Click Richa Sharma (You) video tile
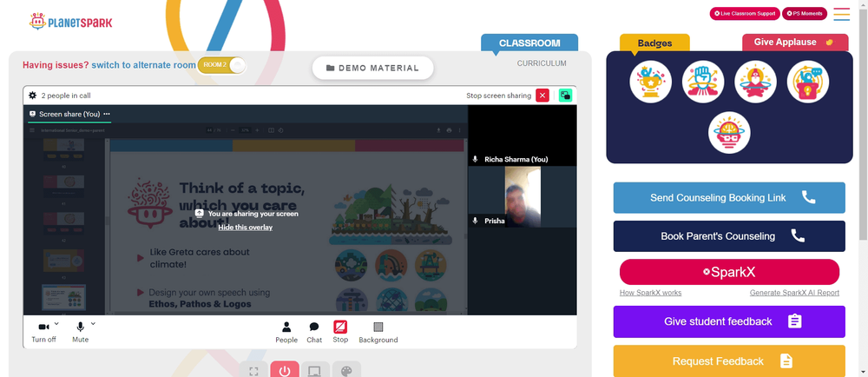Image resolution: width=868 pixels, height=377 pixels. point(522,136)
